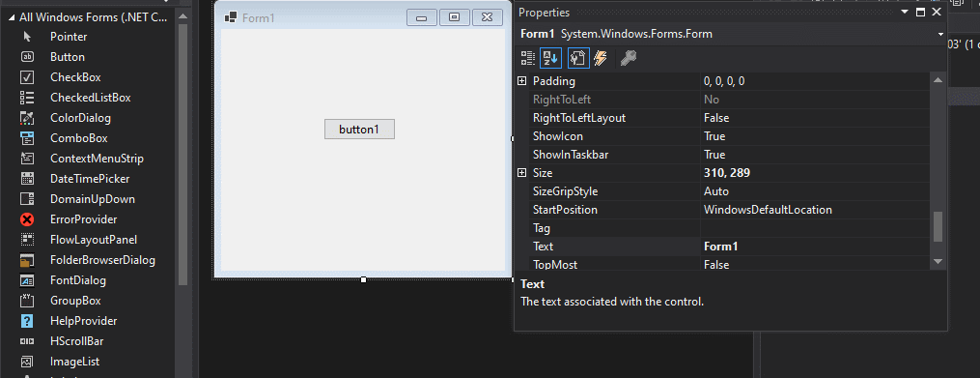
Task: Click the Padding value 0, 0, 0, 0
Action: coord(724,81)
